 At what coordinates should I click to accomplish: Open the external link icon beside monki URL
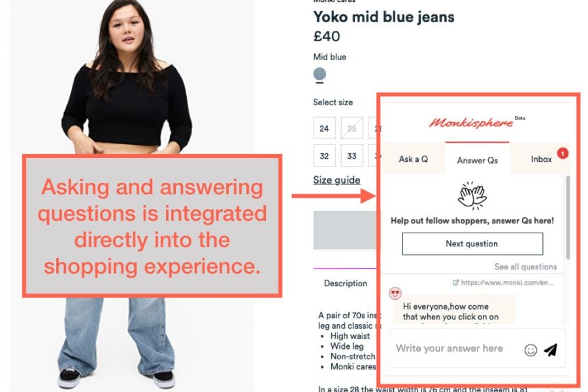pos(455,282)
